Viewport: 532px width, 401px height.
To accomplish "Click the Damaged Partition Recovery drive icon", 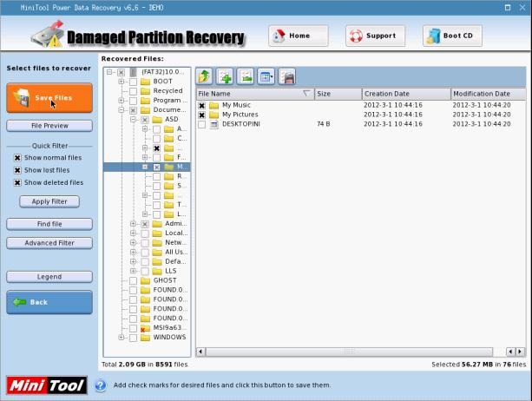I will (48, 34).
